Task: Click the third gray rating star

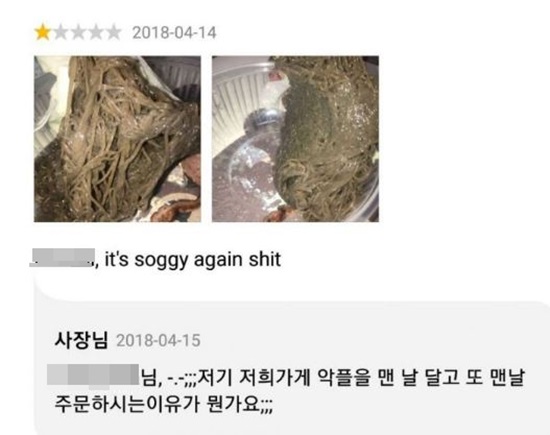Action: pos(78,32)
